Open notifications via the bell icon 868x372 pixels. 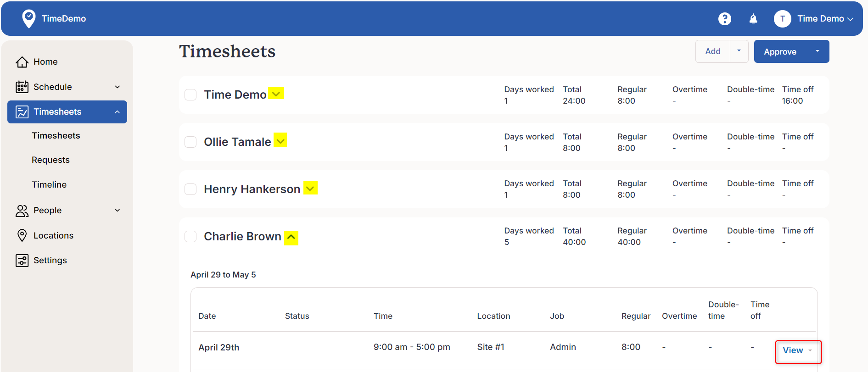coord(753,18)
